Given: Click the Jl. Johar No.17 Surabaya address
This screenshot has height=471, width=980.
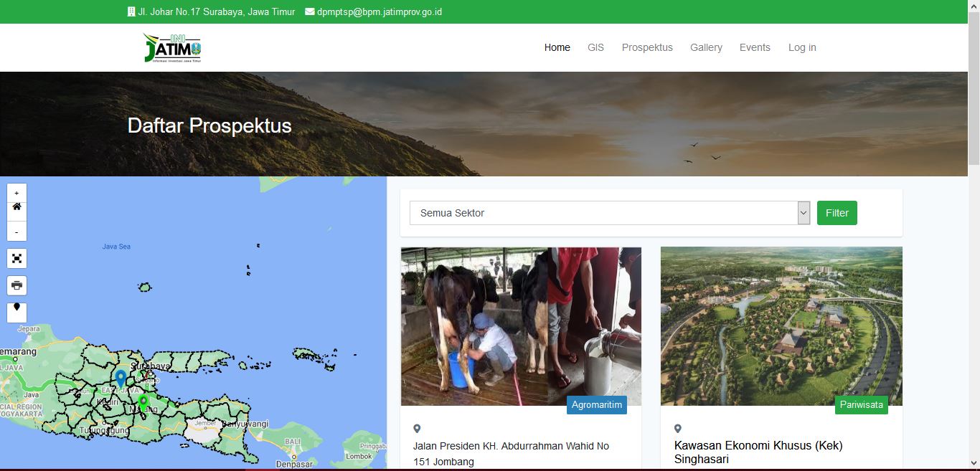Looking at the screenshot, I should [x=217, y=11].
